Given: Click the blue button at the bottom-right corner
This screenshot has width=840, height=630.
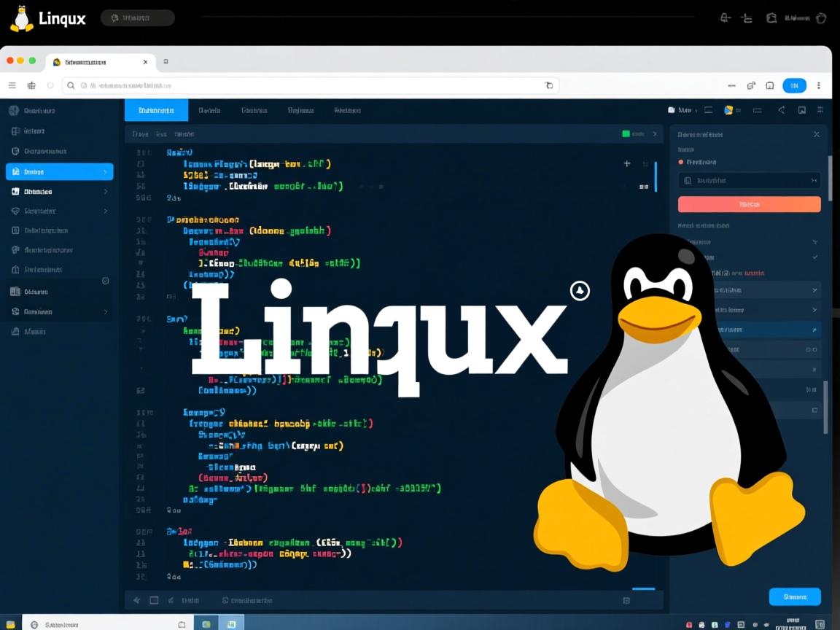Looking at the screenshot, I should coord(794,596).
